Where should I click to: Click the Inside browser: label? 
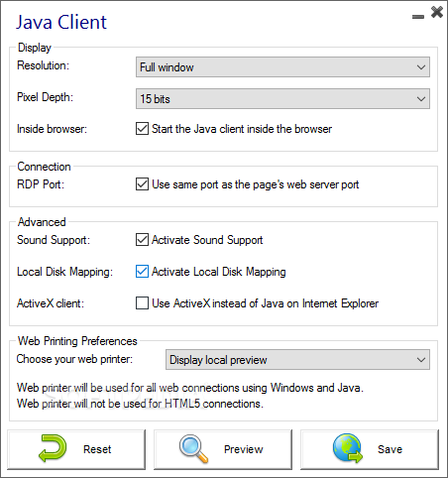point(52,129)
